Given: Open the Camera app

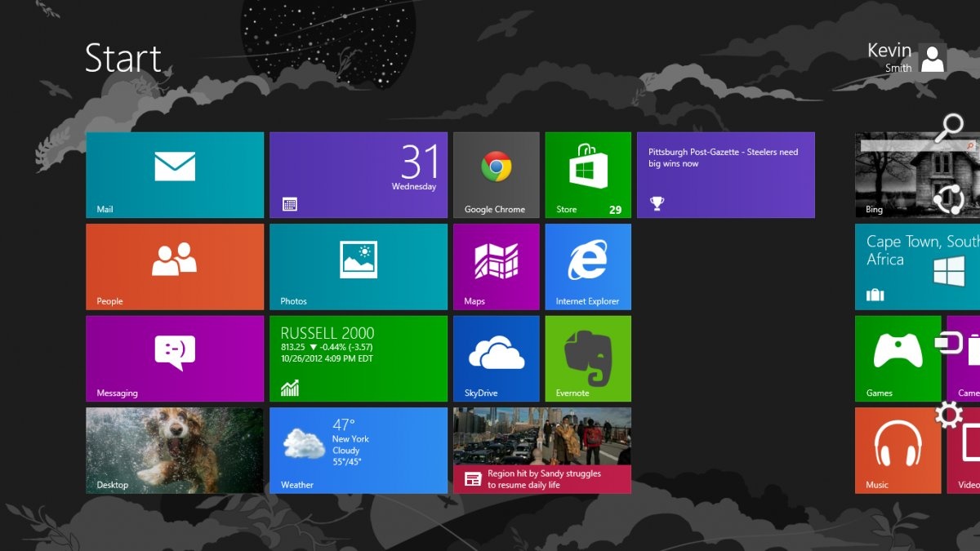Looking at the screenshot, I should pyautogui.click(x=964, y=358).
